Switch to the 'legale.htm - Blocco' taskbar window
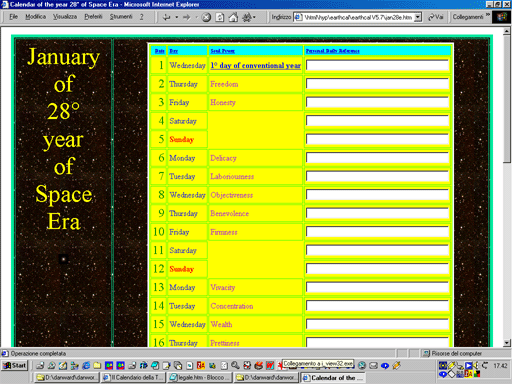Screen dimensions: 512x384 coord(199,377)
